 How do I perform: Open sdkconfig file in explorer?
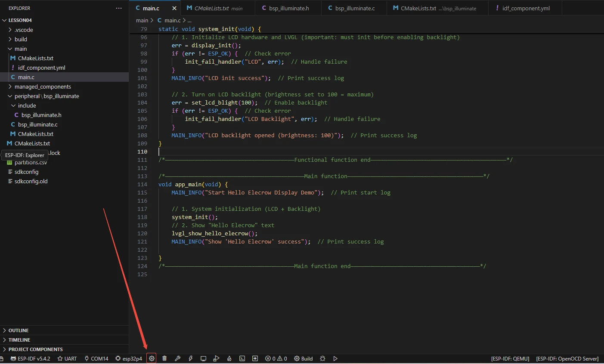pyautogui.click(x=26, y=172)
